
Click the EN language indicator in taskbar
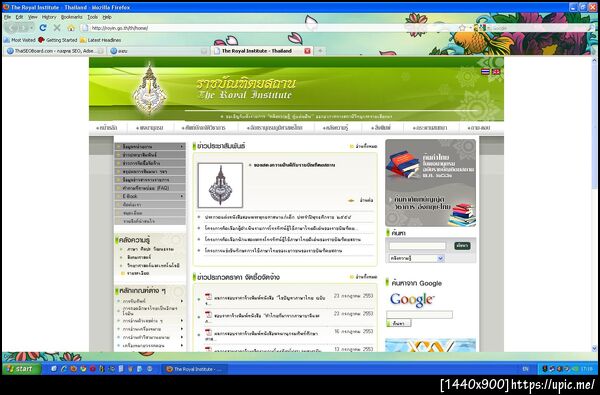pyautogui.click(x=525, y=369)
